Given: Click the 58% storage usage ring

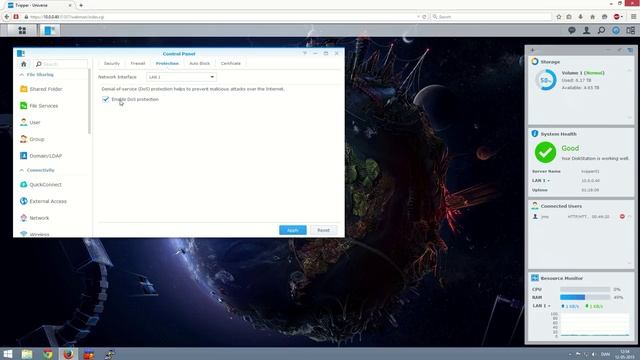Looking at the screenshot, I should coord(546,80).
